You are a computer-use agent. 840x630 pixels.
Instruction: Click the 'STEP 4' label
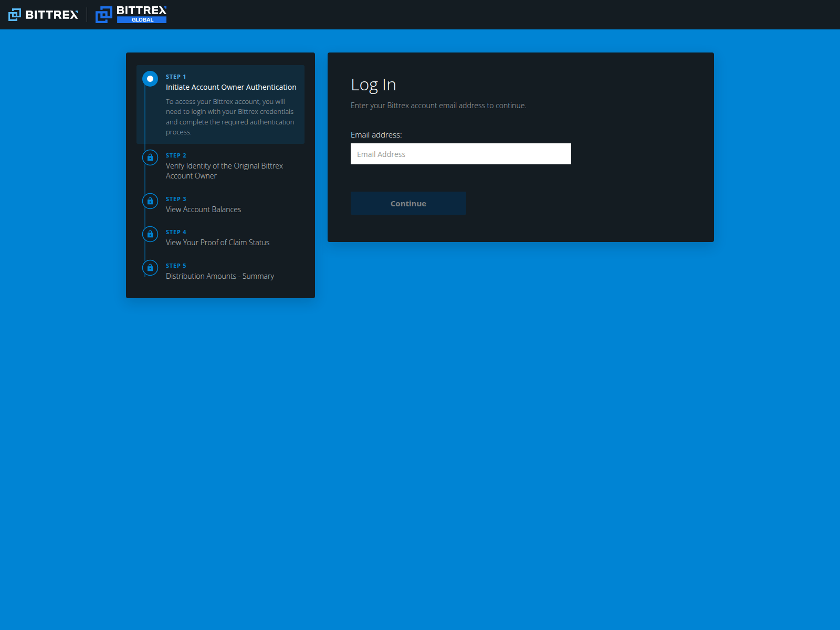point(176,232)
